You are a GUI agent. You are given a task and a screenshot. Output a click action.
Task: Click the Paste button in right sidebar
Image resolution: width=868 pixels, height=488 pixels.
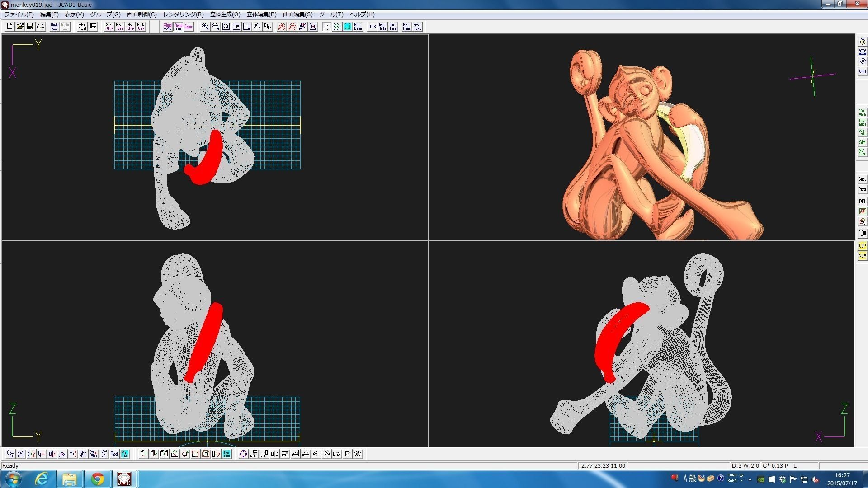863,189
